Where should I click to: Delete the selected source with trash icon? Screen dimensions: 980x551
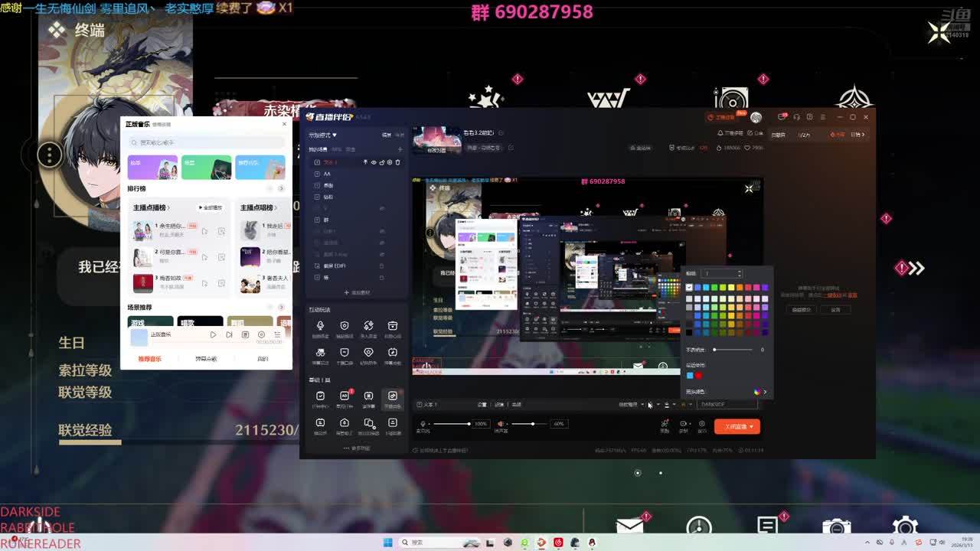pos(397,162)
